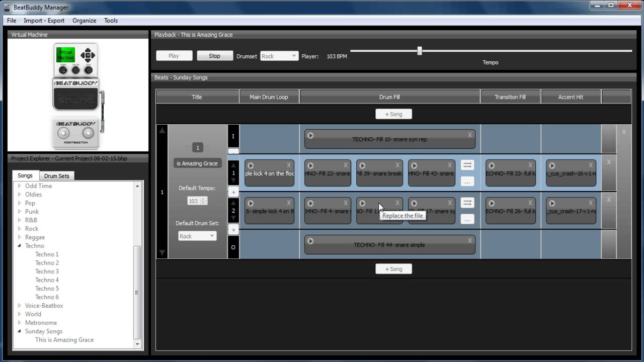Expand the Rock folder in Project Explorer
This screenshot has height=362, width=644.
coord(20,229)
